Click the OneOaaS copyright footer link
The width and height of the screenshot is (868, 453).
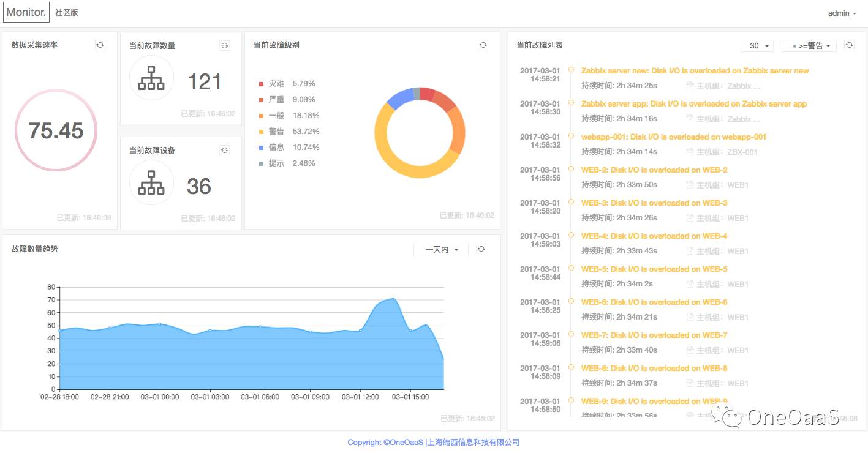point(434,443)
